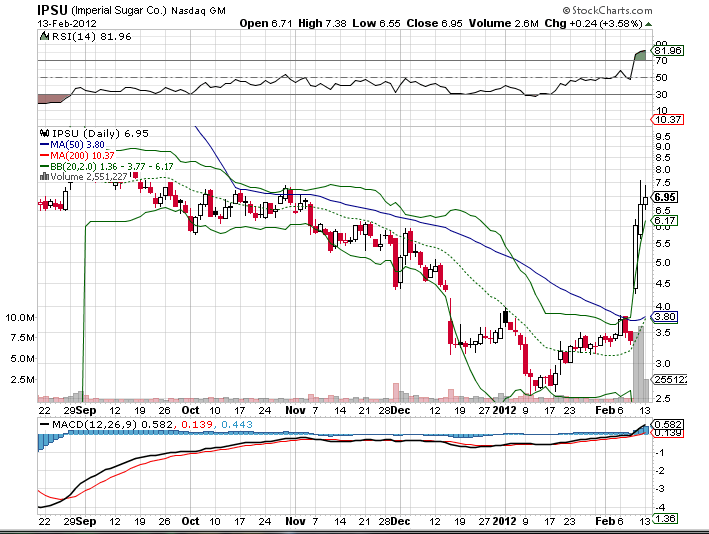Screen dimensions: 709x534
Task: Click the StockCharts.com copyright label
Action: [x=607, y=10]
